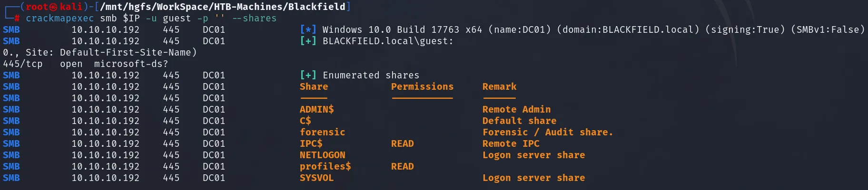
Task: Click the Forensic / Audit share remark
Action: coord(548,132)
